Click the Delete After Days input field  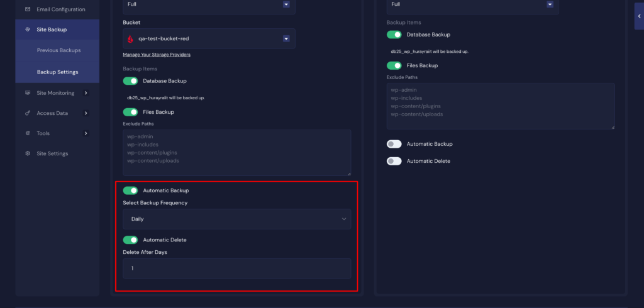tap(236, 268)
